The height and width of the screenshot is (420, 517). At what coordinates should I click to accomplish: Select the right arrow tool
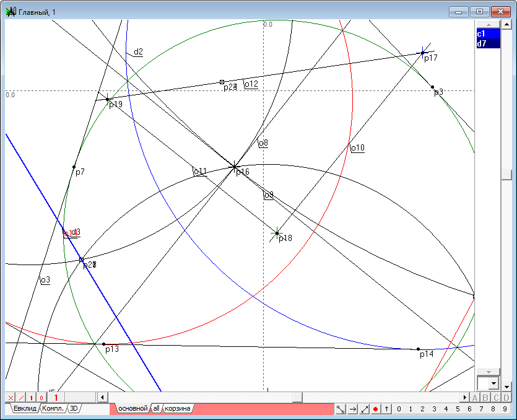(x=352, y=409)
